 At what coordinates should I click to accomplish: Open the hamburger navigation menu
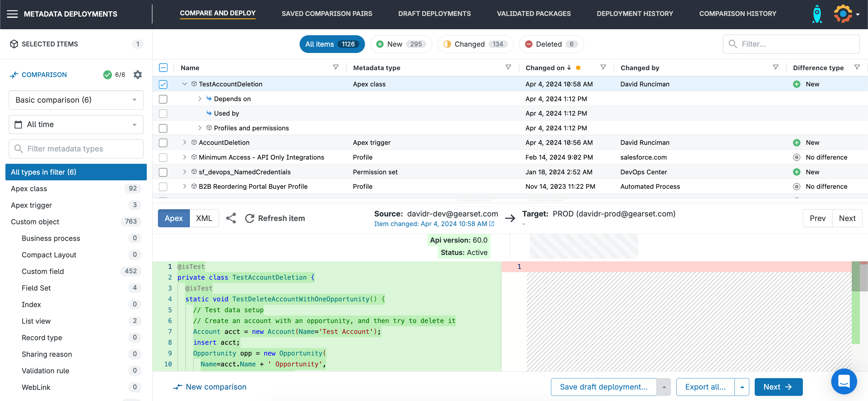click(x=12, y=14)
